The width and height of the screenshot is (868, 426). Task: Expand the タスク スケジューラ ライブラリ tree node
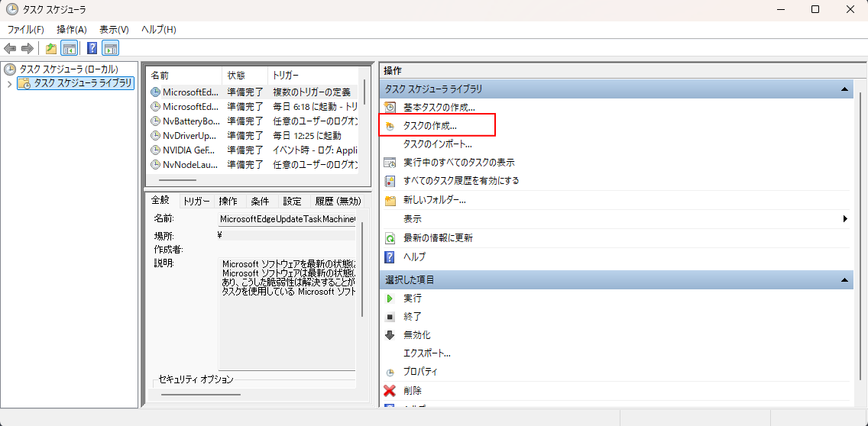point(9,83)
